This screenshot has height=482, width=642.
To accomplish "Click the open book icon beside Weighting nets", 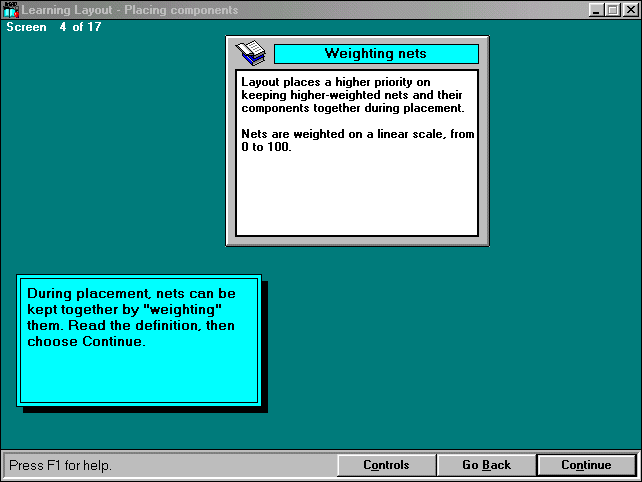I will tap(250, 53).
